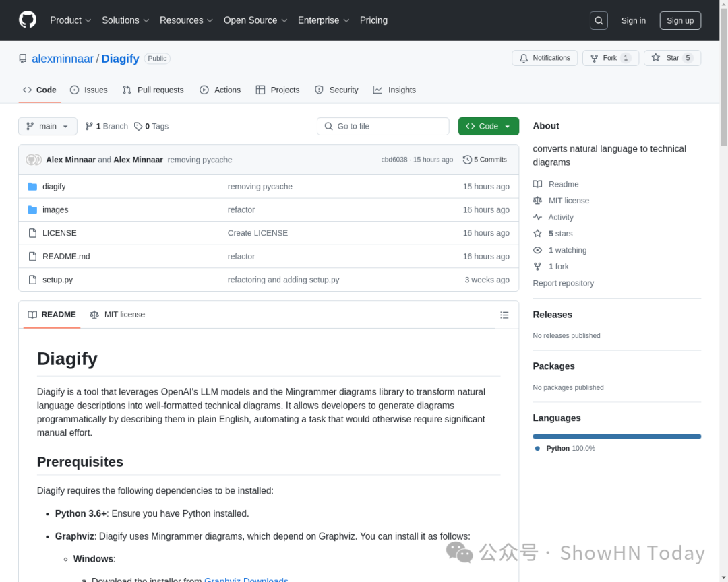Click the commit author avatar
Screen dimensions: 728x582
[32, 160]
